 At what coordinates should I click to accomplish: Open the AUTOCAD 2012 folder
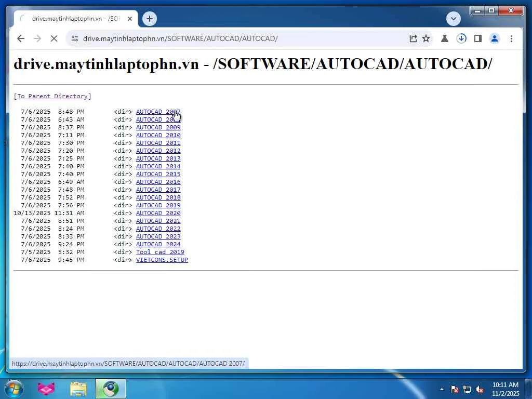tap(158, 151)
